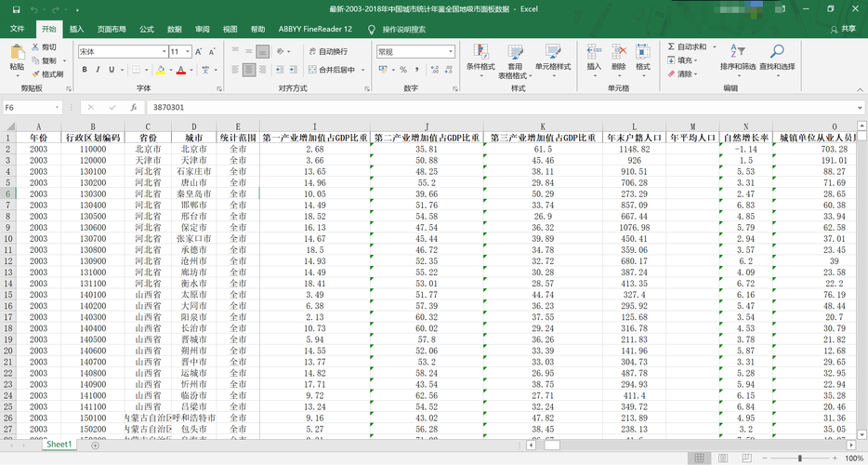Toggle top vertical alignment
The image size is (868, 465).
(x=235, y=51)
